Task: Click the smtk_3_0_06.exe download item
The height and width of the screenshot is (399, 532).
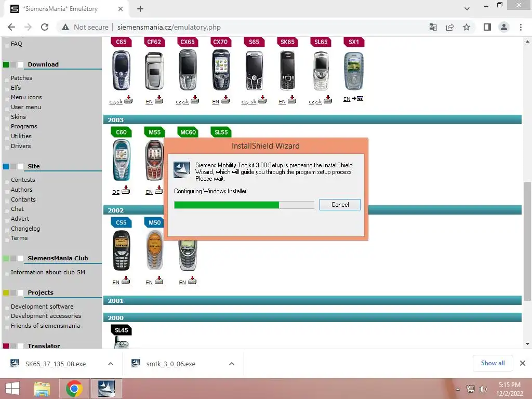Action: coord(171,364)
